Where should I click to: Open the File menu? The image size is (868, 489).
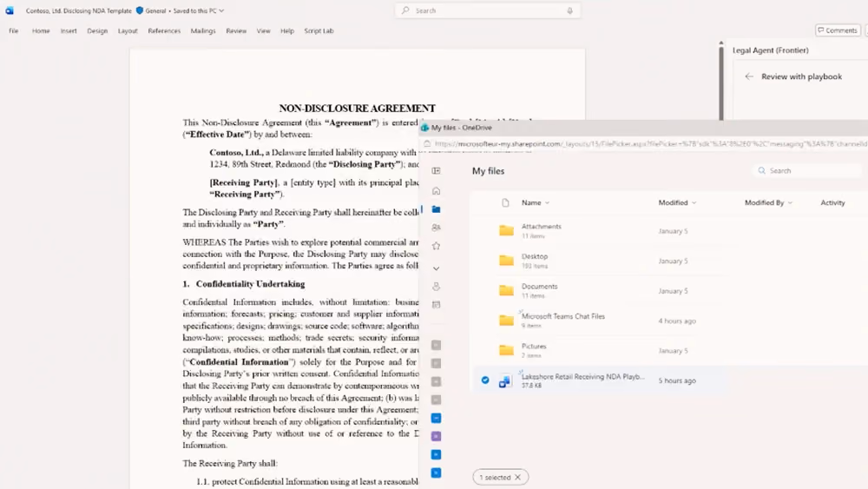click(13, 31)
